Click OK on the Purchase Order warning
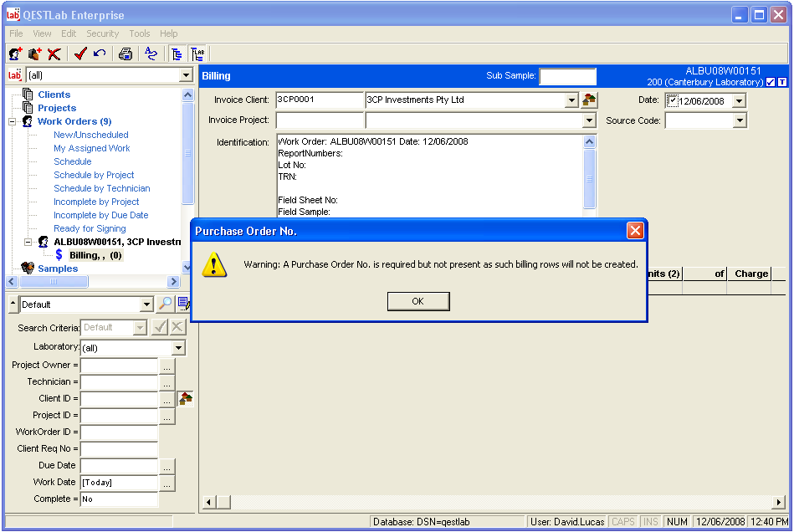This screenshot has height=532, width=794. [418, 301]
